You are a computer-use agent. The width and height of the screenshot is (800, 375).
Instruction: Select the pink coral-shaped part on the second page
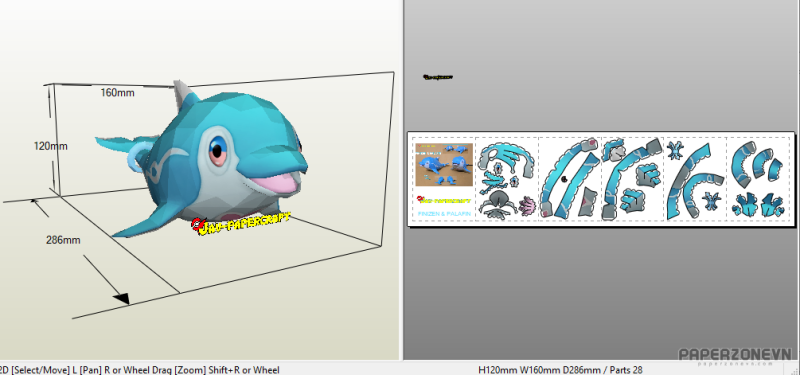click(x=526, y=206)
